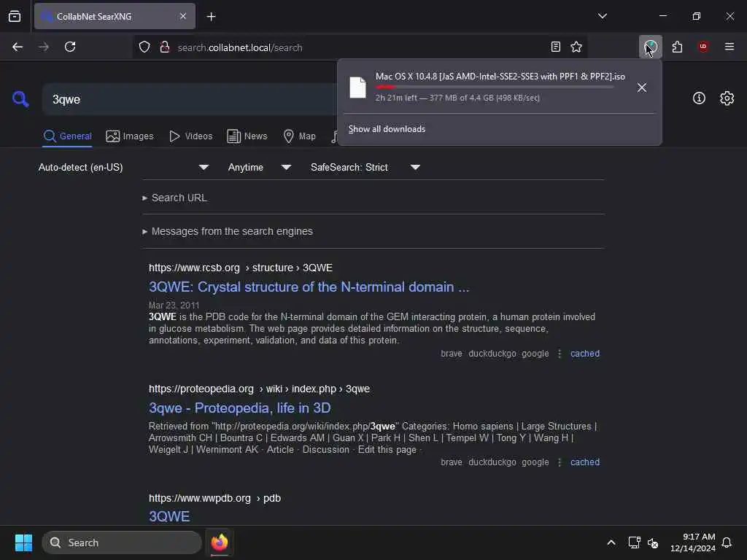The image size is (747, 560).
Task: Open the clock and date 9:17 AM
Action: [x=693, y=542]
